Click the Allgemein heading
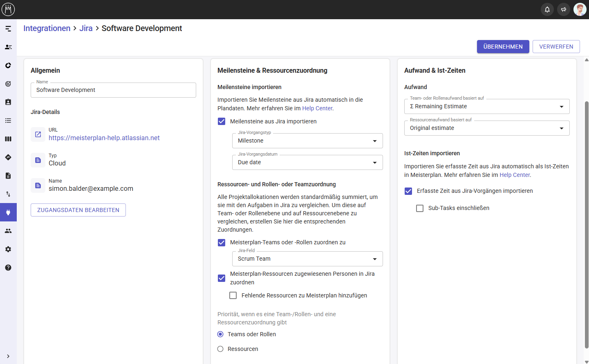This screenshot has height=364, width=589. click(x=45, y=70)
